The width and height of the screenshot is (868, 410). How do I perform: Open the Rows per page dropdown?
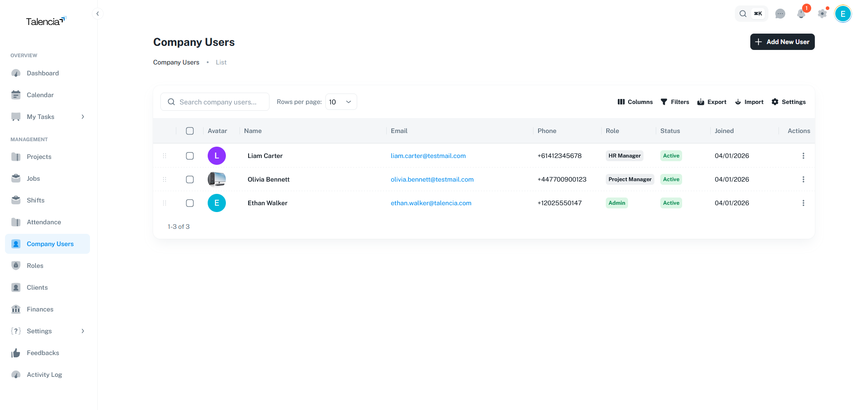pos(340,102)
